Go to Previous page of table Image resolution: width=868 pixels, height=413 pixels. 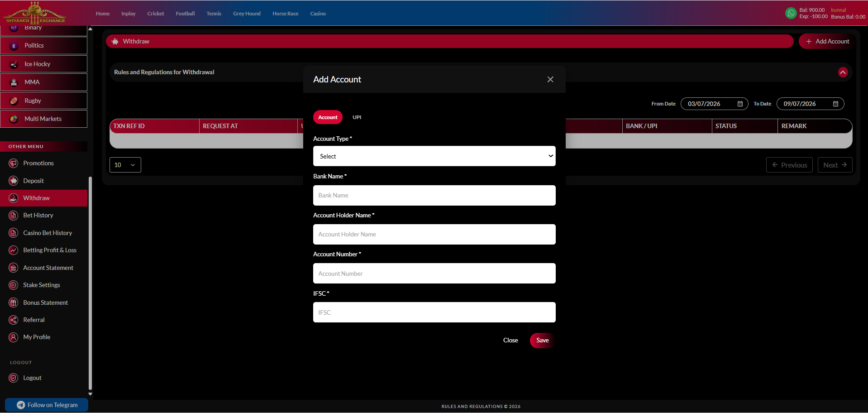(x=789, y=165)
